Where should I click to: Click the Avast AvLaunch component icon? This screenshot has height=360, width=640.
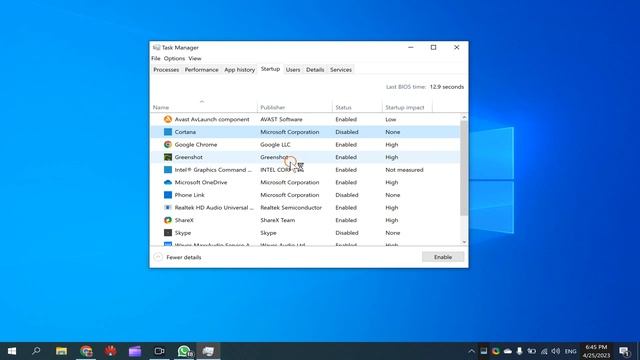pos(168,119)
